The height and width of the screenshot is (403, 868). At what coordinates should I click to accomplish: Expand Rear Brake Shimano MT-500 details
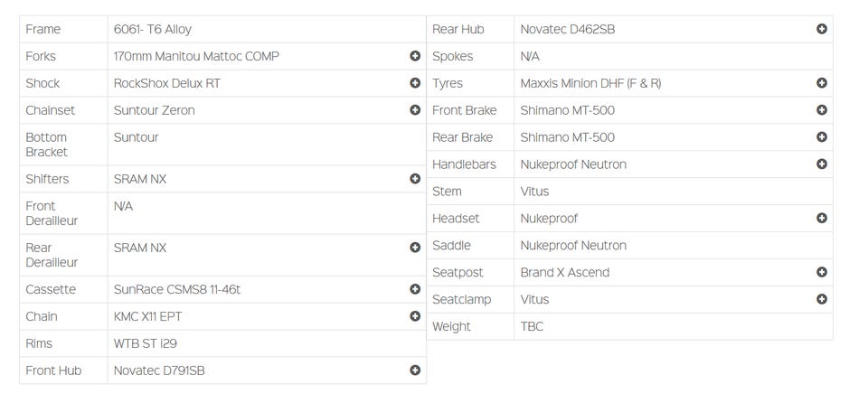[822, 137]
